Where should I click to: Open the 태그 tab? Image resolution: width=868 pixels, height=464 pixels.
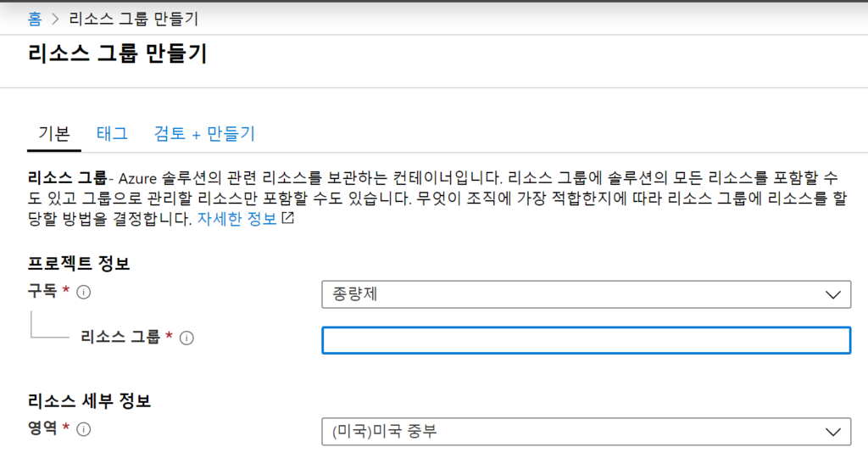point(112,133)
